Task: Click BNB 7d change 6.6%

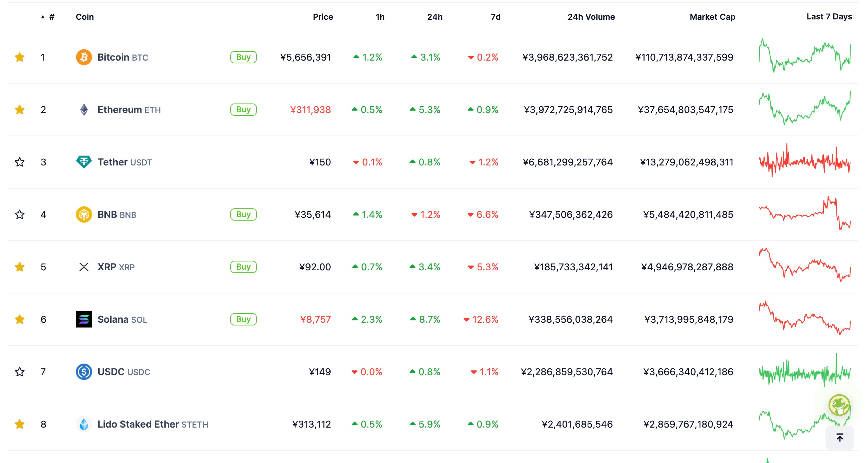Action: click(483, 214)
